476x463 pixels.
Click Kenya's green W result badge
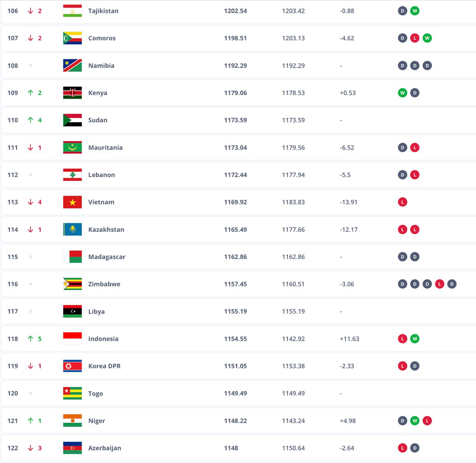[402, 93]
